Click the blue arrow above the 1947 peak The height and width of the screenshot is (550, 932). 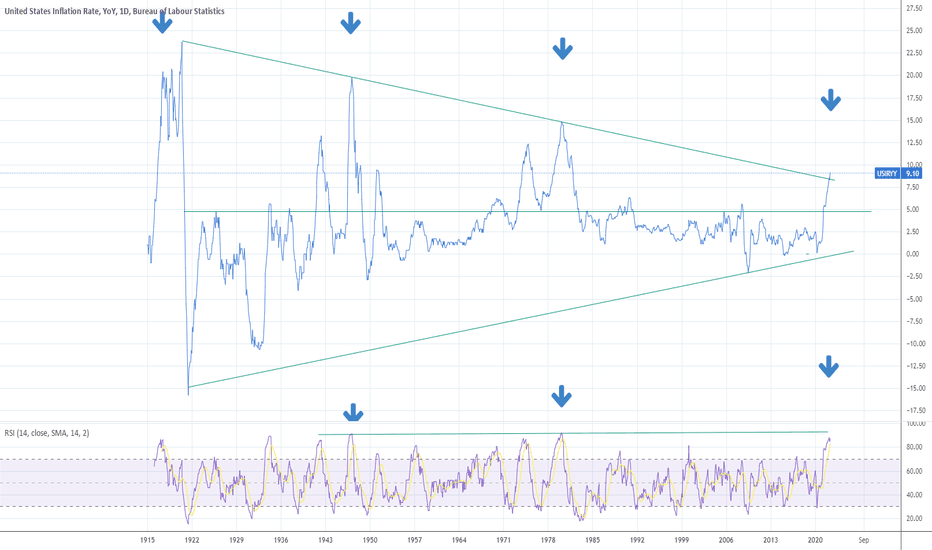tap(350, 24)
